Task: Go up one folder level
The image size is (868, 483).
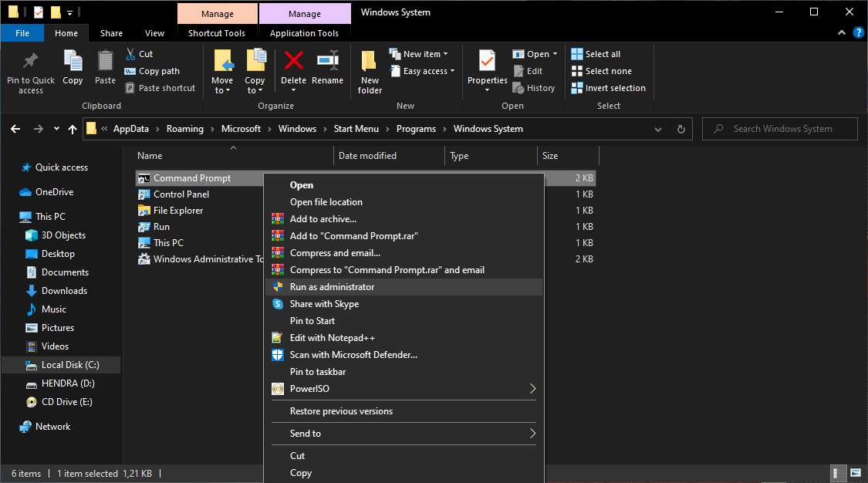Action: point(73,129)
